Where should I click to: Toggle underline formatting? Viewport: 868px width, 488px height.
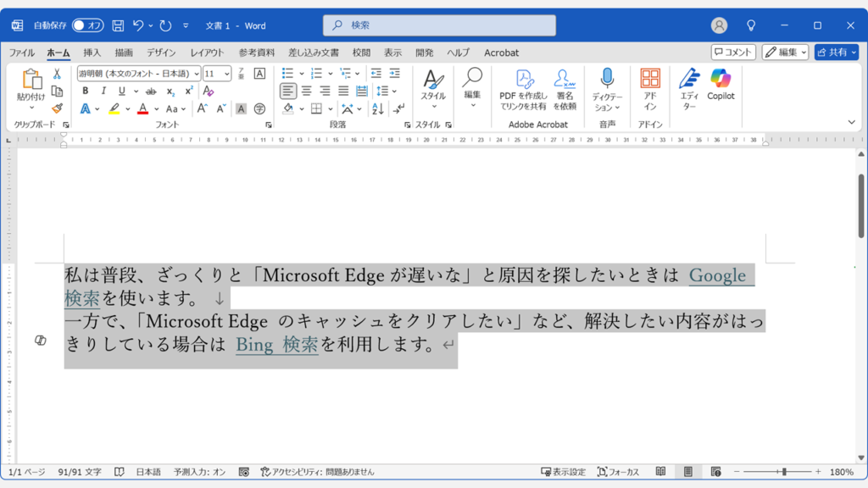pos(122,91)
